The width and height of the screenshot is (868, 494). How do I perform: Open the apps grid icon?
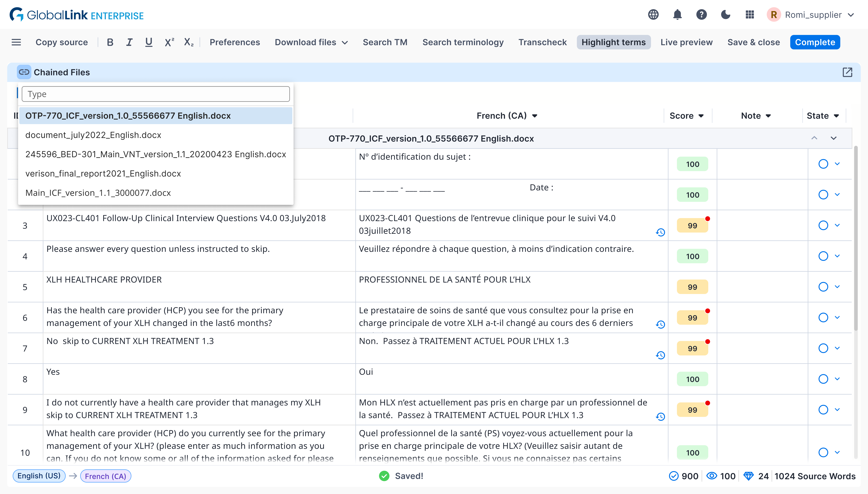(750, 15)
